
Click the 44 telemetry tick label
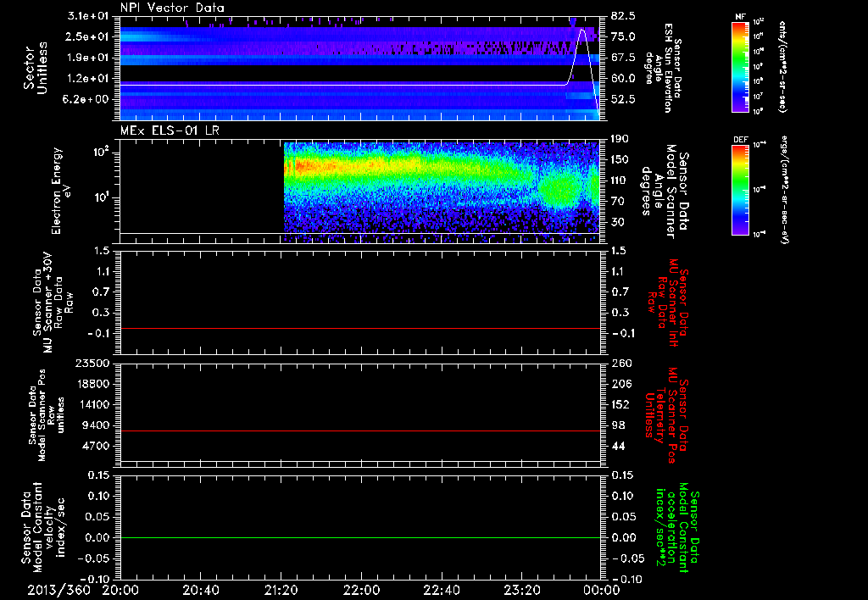coord(618,446)
